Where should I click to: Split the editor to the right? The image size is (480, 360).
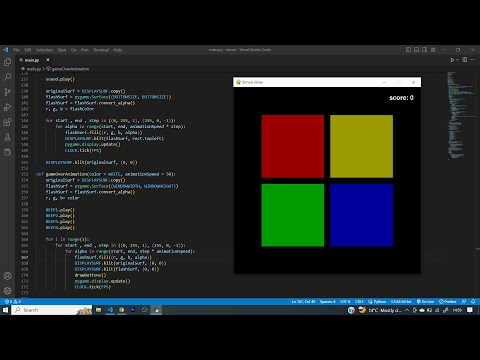point(465,60)
